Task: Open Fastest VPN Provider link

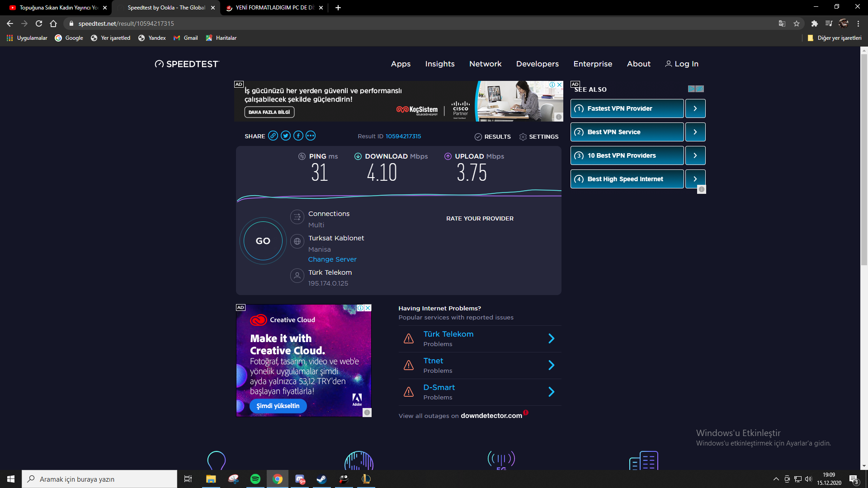Action: tap(627, 108)
